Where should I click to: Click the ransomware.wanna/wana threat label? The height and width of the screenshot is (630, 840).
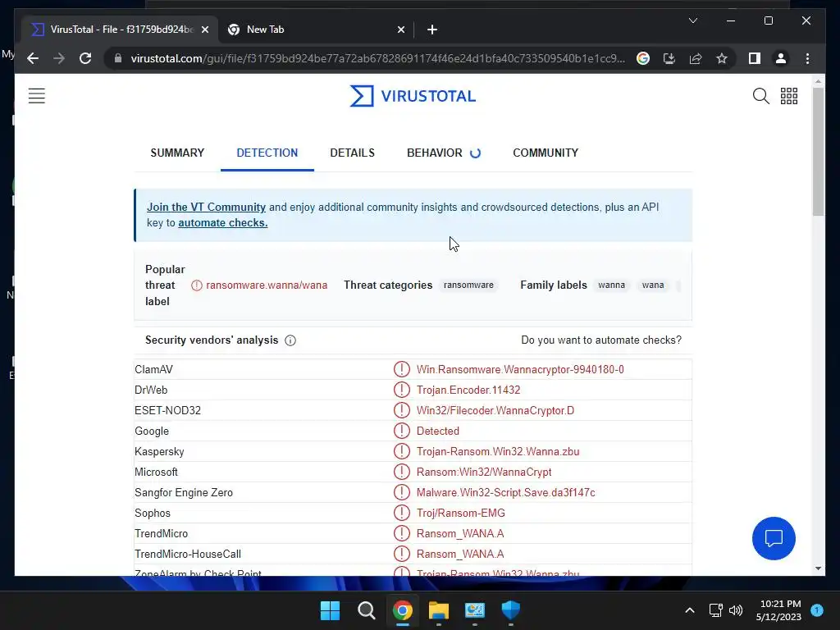(267, 285)
